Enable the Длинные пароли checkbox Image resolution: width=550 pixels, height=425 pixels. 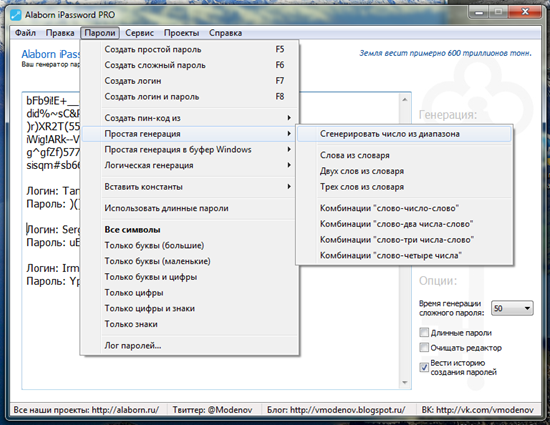click(424, 332)
